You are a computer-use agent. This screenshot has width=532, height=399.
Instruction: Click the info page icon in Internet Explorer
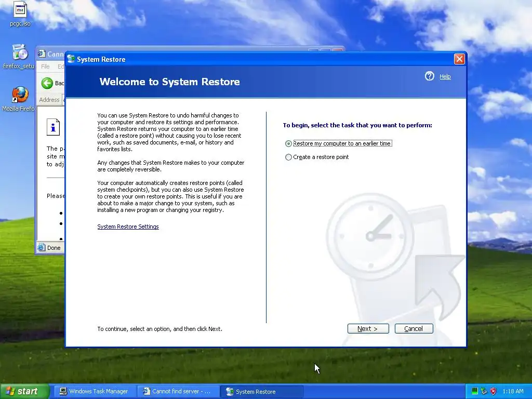[x=54, y=127]
